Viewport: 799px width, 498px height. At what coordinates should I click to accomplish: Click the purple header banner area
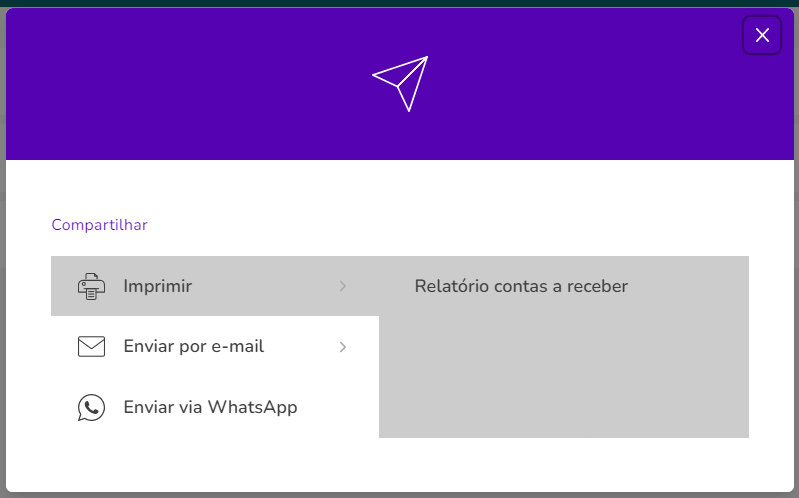(204, 84)
